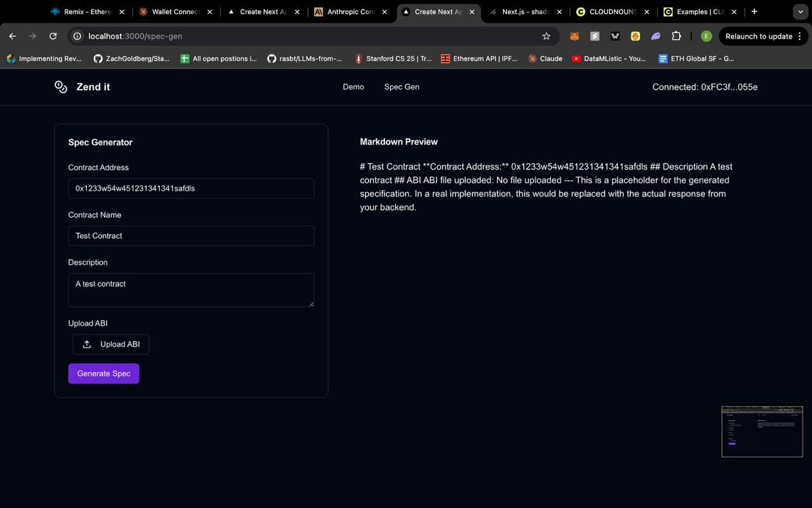Click the W extension icon
Image resolution: width=812 pixels, height=508 pixels.
coord(615,36)
